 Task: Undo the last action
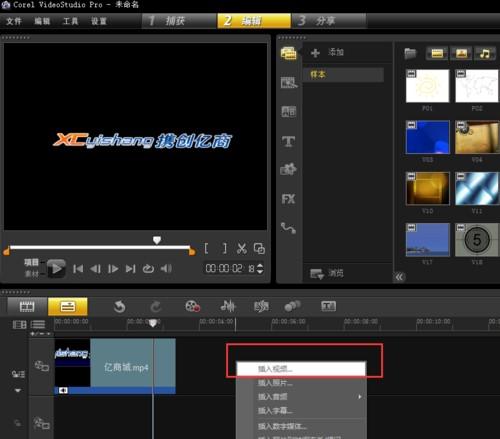click(119, 306)
